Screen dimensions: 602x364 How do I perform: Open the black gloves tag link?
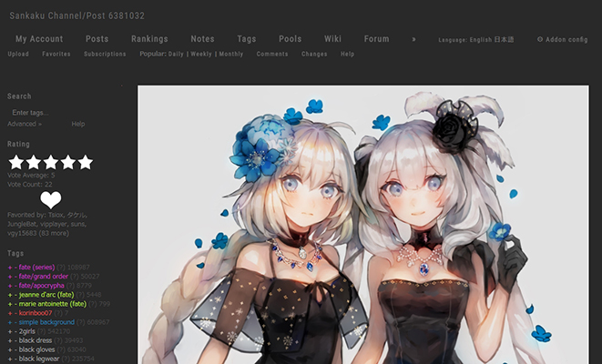36,349
